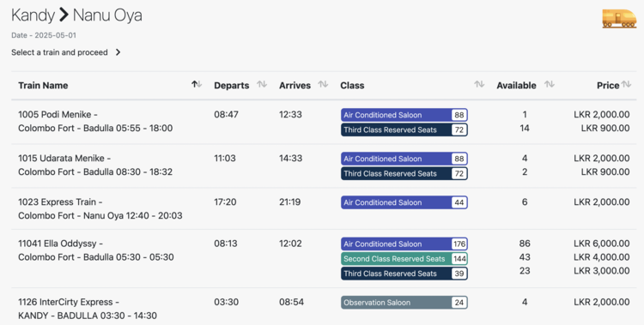Click chevron next to Select a train and proceed

[x=118, y=52]
